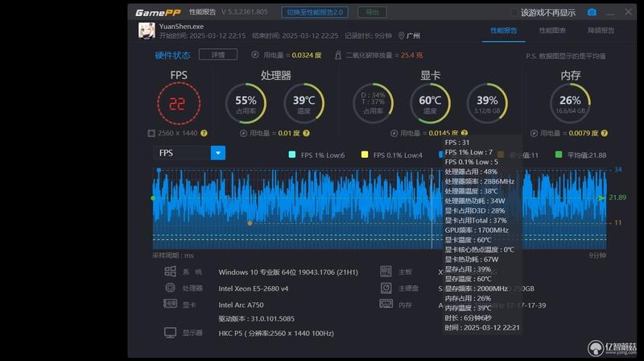Click the memory power plug icon
This screenshot has height=361, width=644.
click(x=534, y=133)
